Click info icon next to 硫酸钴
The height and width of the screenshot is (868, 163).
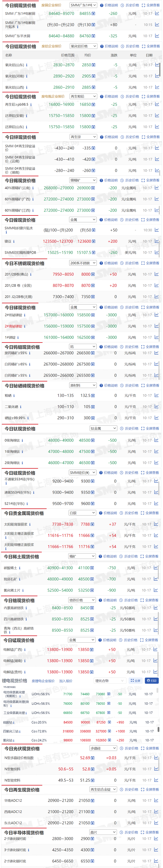(14, 722)
